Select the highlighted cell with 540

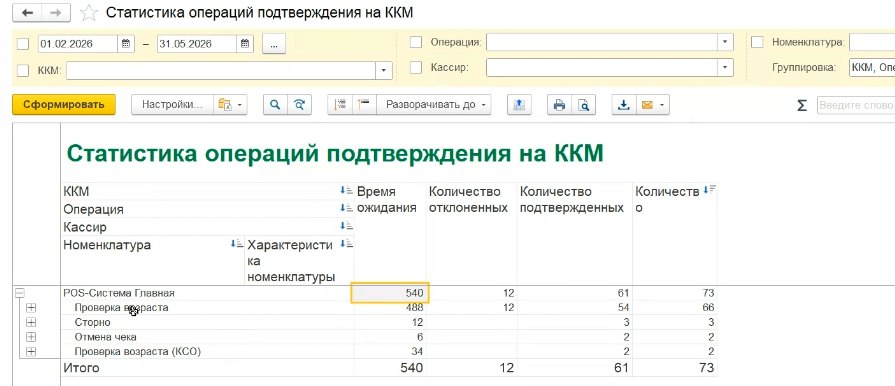(390, 293)
